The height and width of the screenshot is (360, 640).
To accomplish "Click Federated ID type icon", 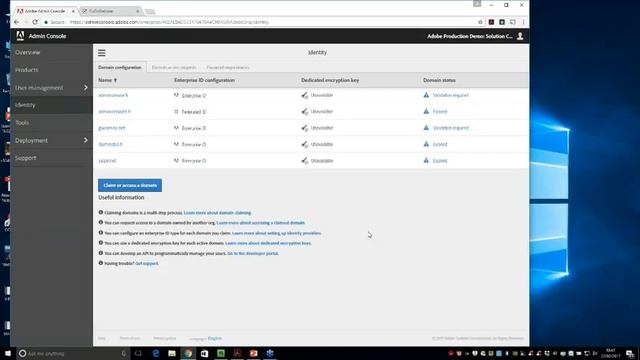I will (x=176, y=111).
